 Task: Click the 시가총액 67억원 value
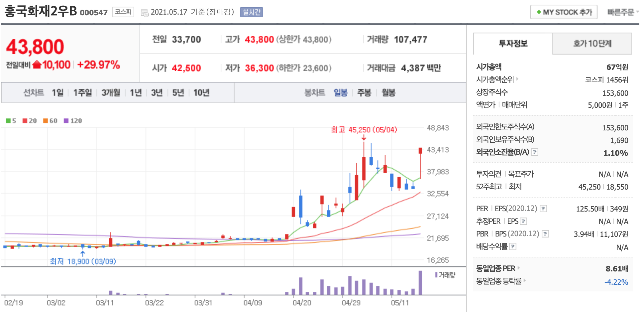(617, 67)
